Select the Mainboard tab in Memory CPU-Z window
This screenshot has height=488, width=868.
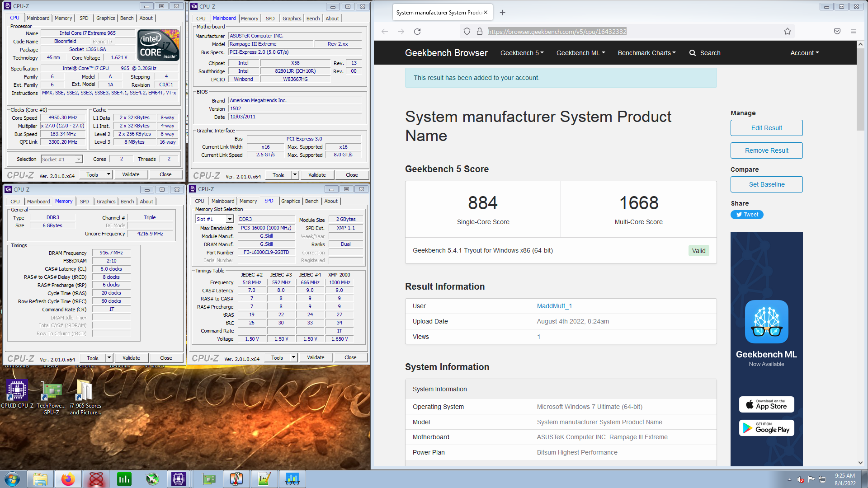pos(38,202)
